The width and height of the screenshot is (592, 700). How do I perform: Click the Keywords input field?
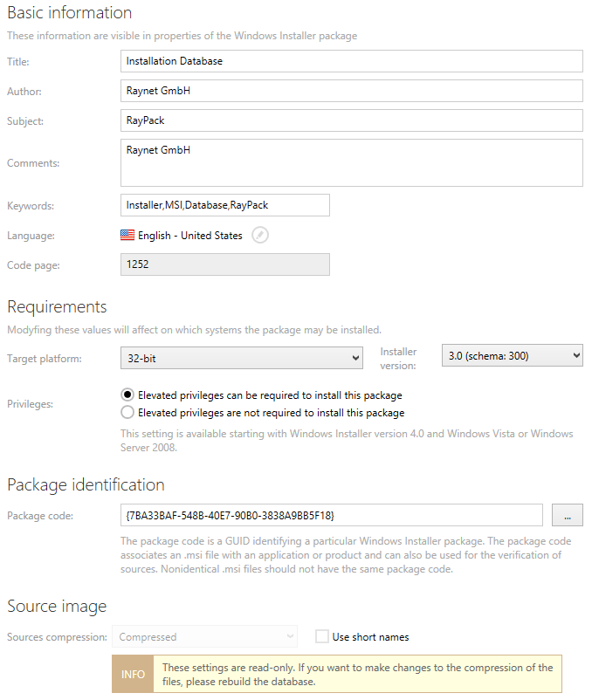[x=224, y=205]
